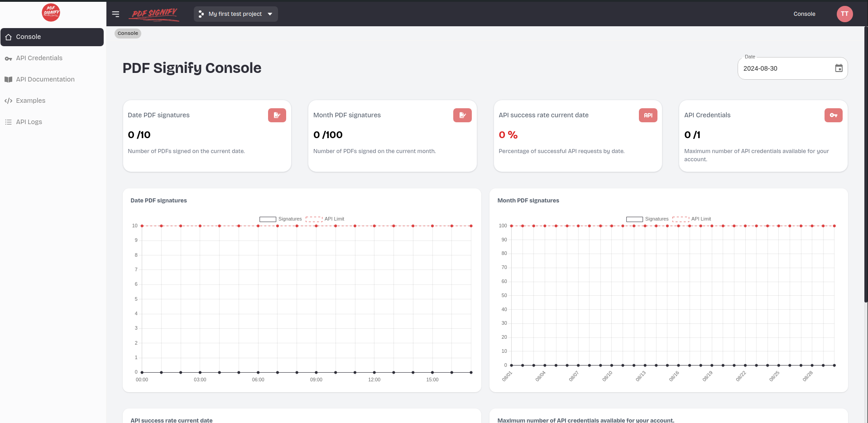Click the Date PDF signatures card icon
The height and width of the screenshot is (423, 868).
[277, 115]
